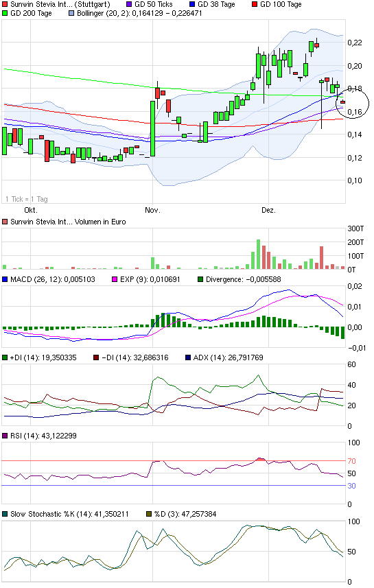
Task: Click the volume legend swatch
Action: click(5, 222)
